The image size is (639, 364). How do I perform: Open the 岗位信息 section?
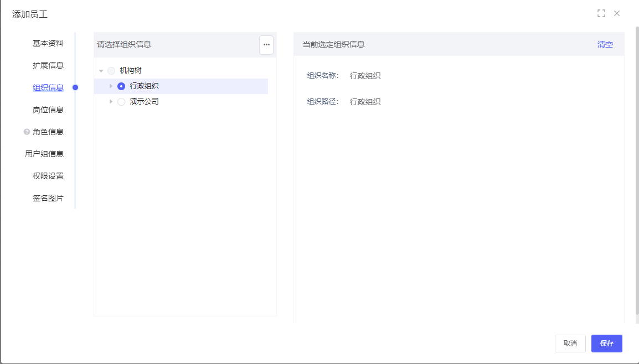tap(48, 110)
